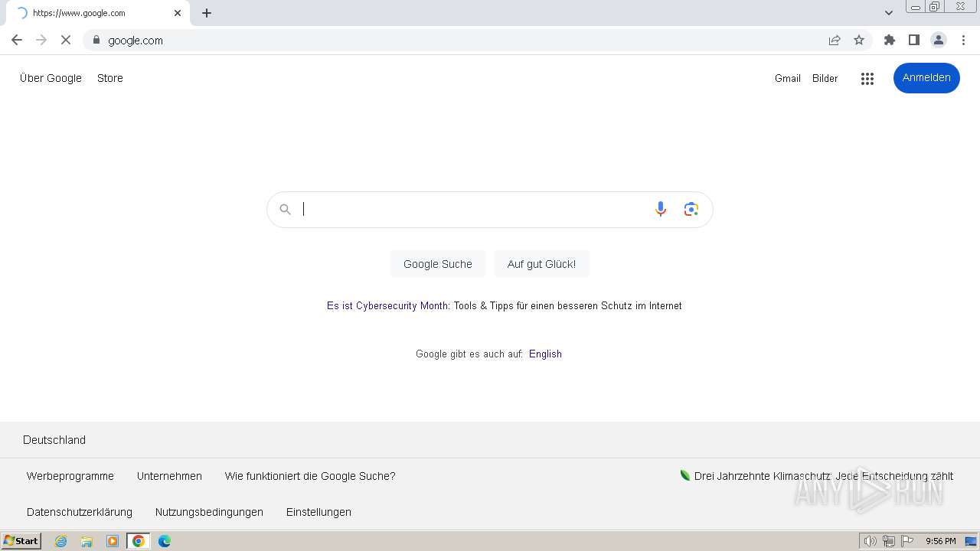Open Werbeprogramme footer link

70,476
